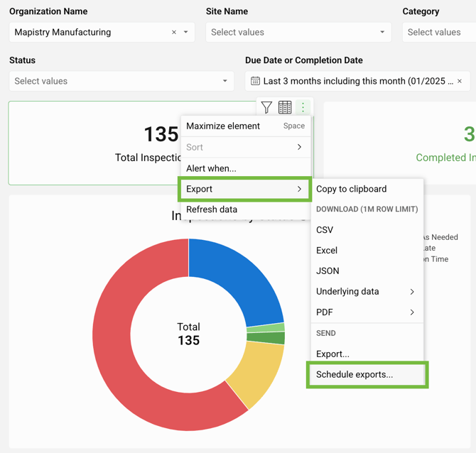Download as CSV
Viewport: 476px width, 453px height.
(x=367, y=230)
